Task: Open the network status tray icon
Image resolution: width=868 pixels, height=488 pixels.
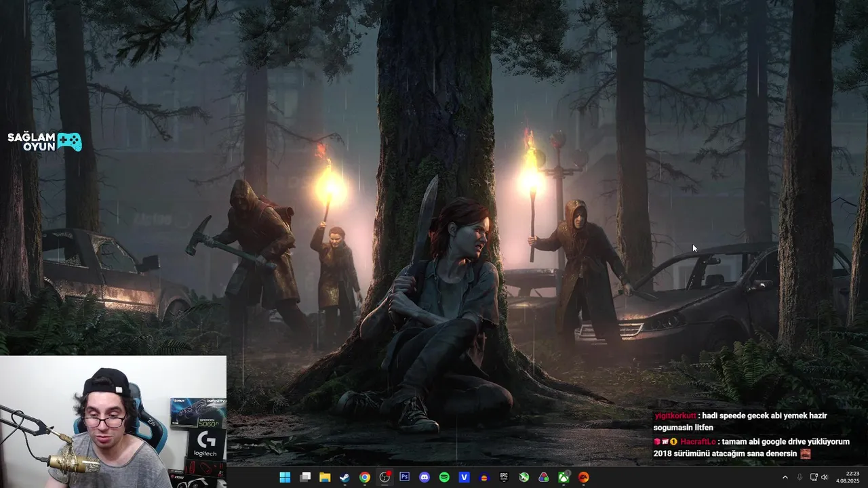Action: click(x=814, y=477)
